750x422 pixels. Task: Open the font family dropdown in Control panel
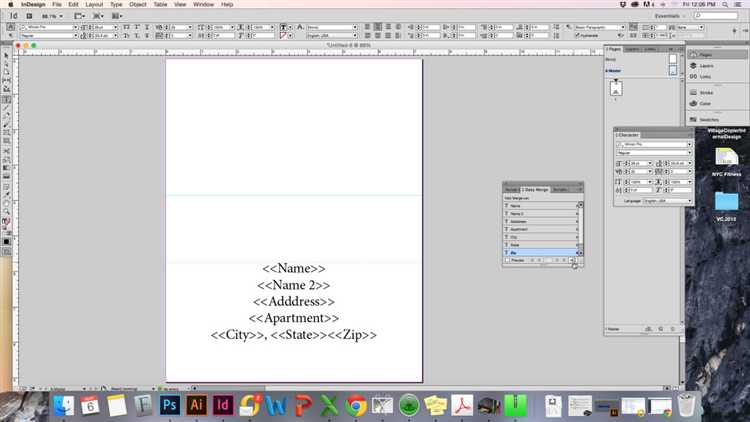pos(75,27)
